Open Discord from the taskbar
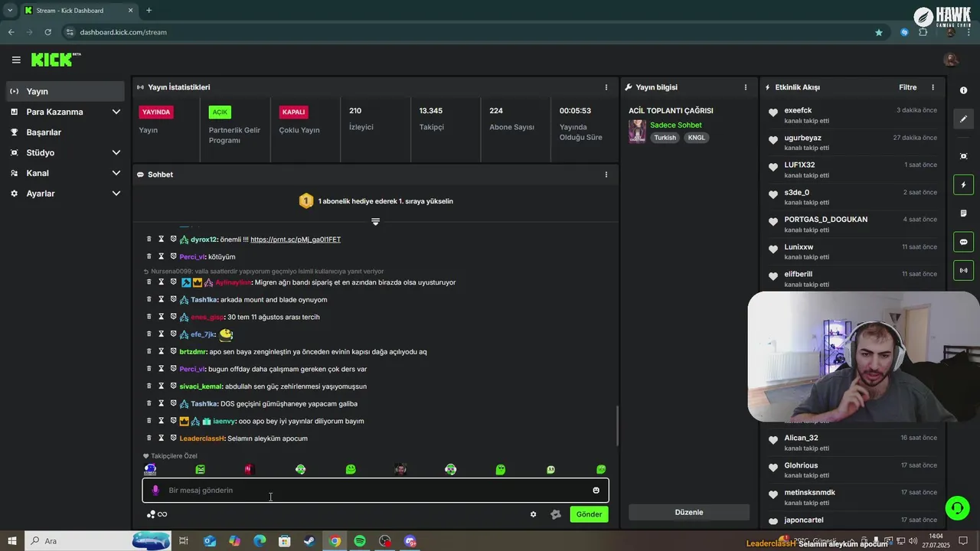 coord(410,541)
